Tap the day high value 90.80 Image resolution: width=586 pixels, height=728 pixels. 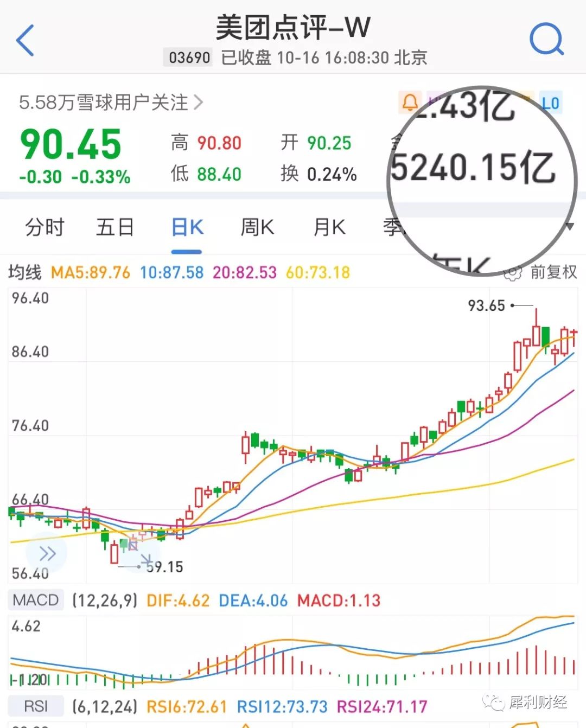coord(219,143)
